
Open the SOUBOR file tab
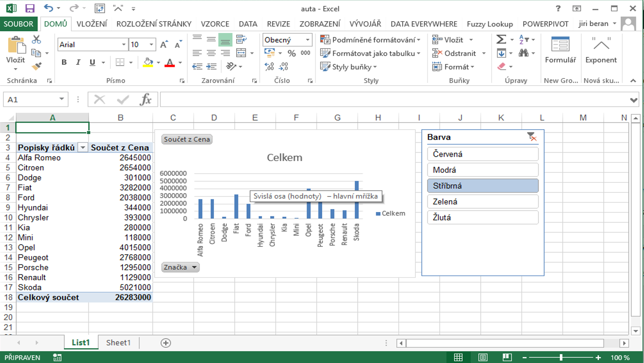click(x=19, y=24)
